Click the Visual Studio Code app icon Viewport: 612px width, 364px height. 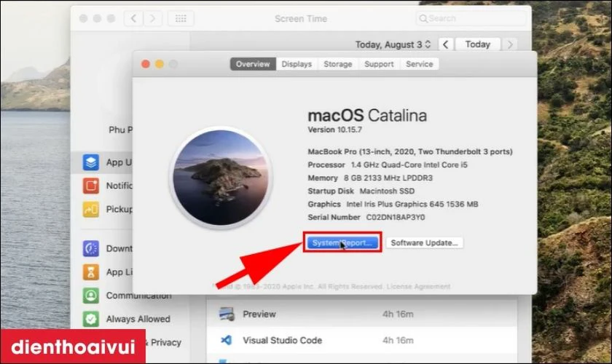point(227,340)
